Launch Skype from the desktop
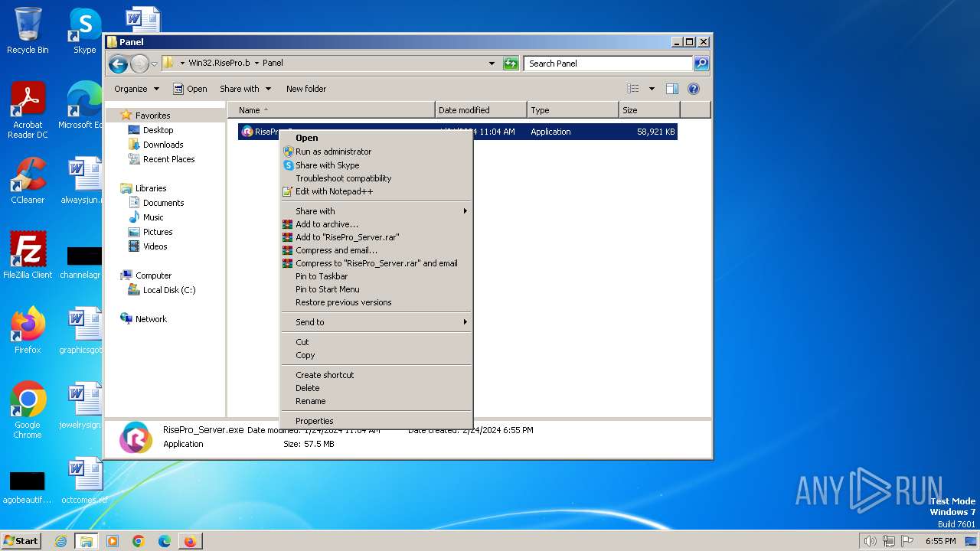The width and height of the screenshot is (980, 551). pos(84,31)
